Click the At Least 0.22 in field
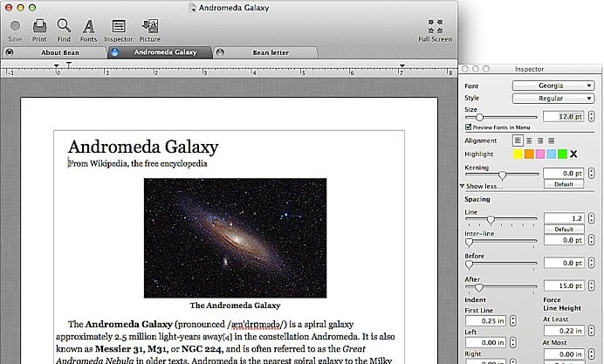Image resolution: width=604 pixels, height=364 pixels. 564,331
